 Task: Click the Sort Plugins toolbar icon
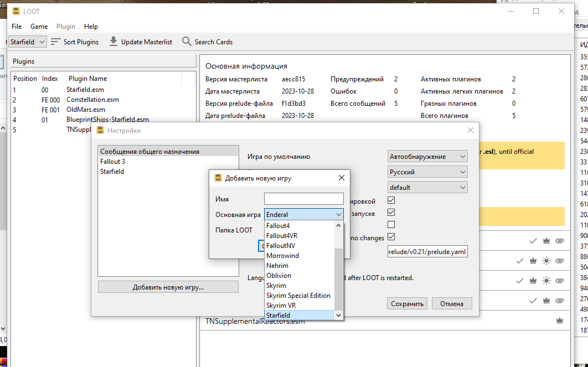[x=55, y=42]
